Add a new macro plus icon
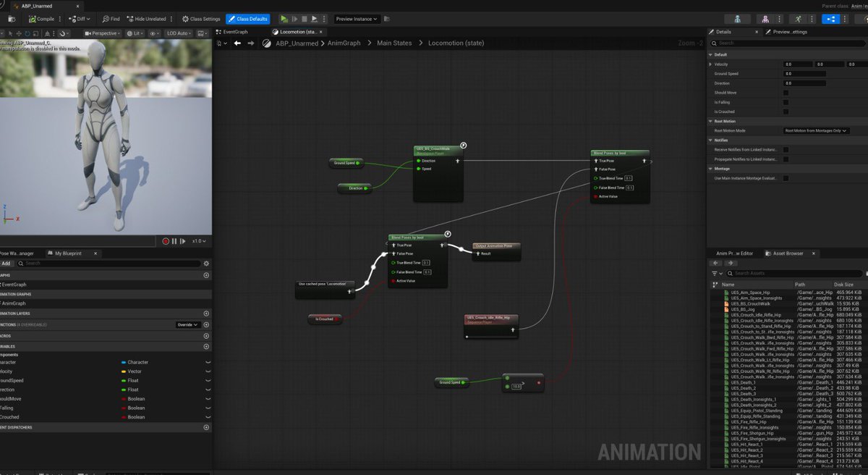868x475 pixels. point(206,336)
